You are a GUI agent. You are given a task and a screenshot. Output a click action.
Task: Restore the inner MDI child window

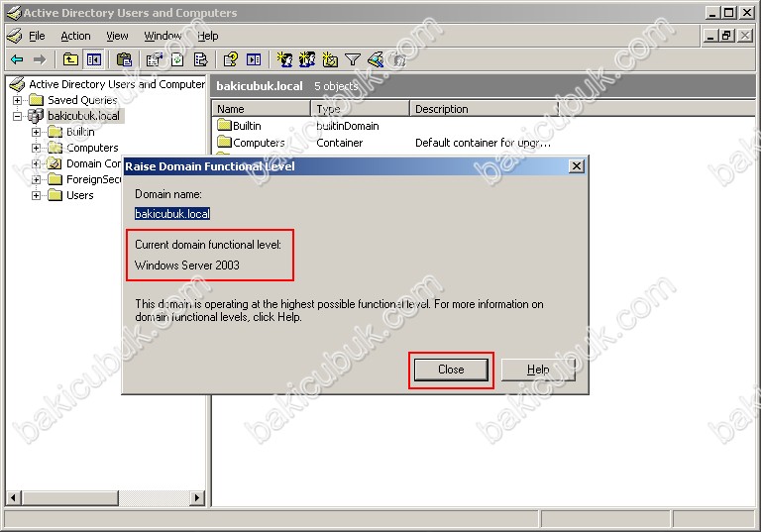[x=727, y=36]
